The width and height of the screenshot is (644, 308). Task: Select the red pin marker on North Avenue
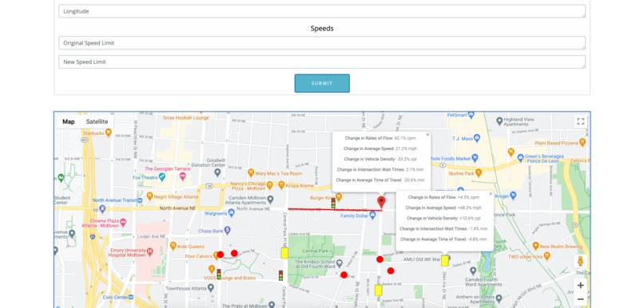click(x=382, y=202)
